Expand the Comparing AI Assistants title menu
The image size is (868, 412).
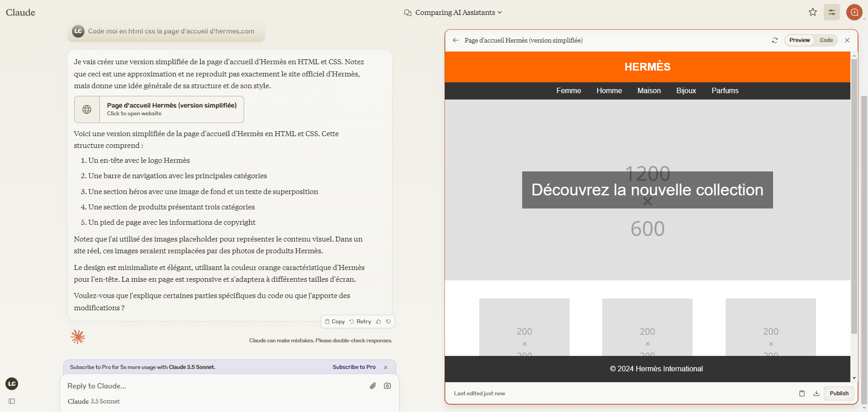point(458,13)
